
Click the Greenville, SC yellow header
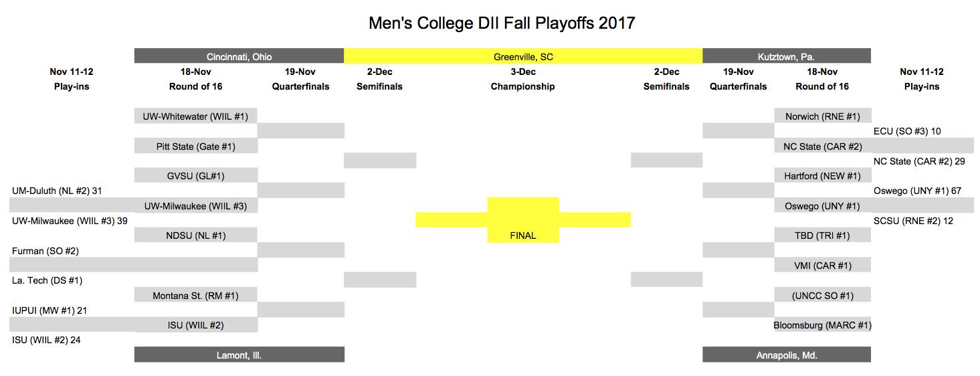tap(523, 56)
